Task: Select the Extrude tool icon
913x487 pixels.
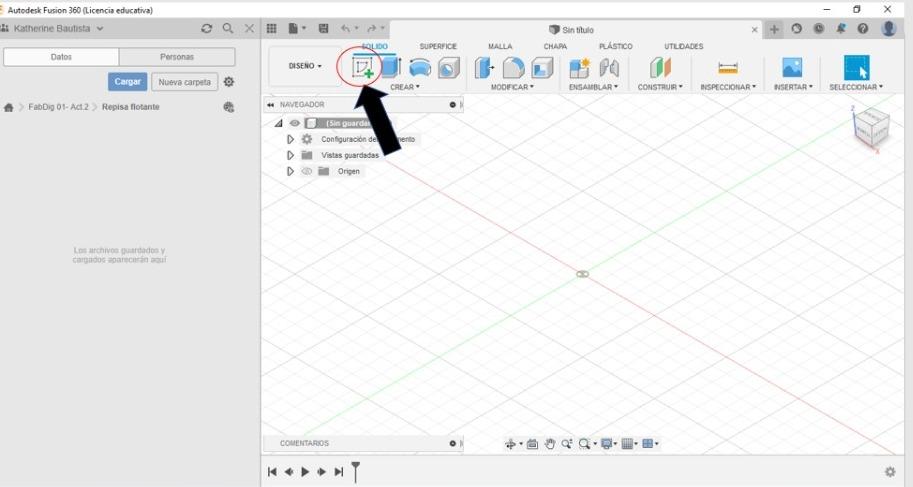Action: point(391,68)
